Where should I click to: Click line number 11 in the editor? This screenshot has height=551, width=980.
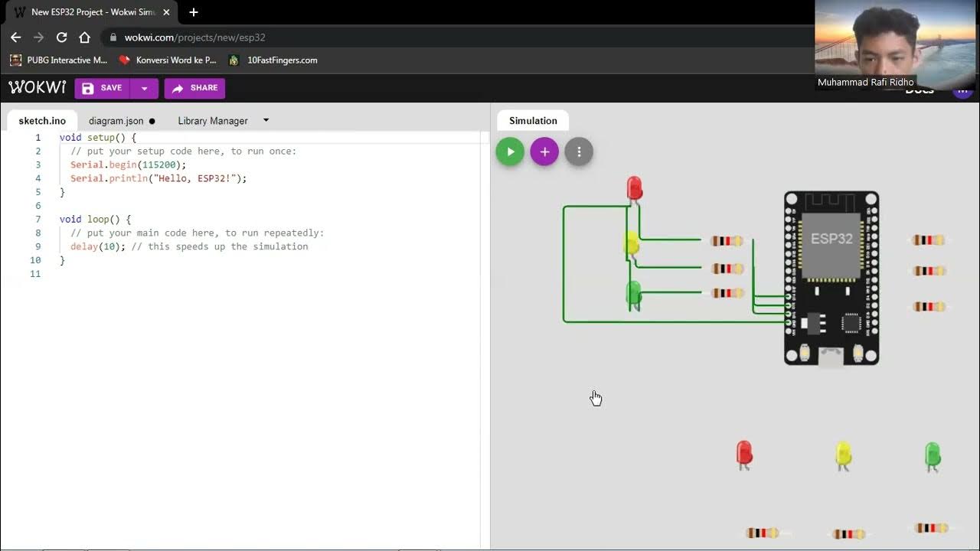point(35,273)
